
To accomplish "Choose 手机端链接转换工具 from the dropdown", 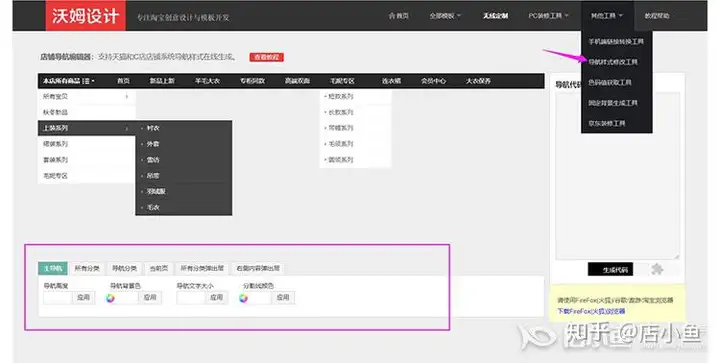I will pos(616,41).
